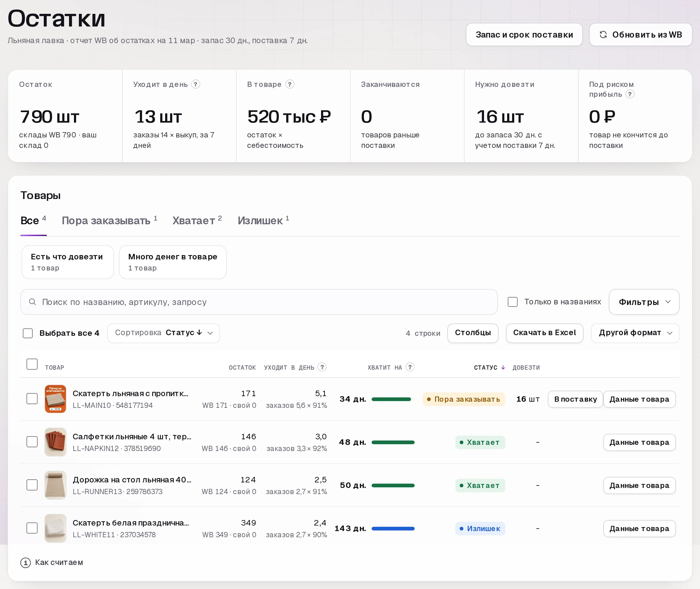Select the LL-RUNNER13 row checkbox
Viewport: 700px width, 589px height.
(x=32, y=485)
